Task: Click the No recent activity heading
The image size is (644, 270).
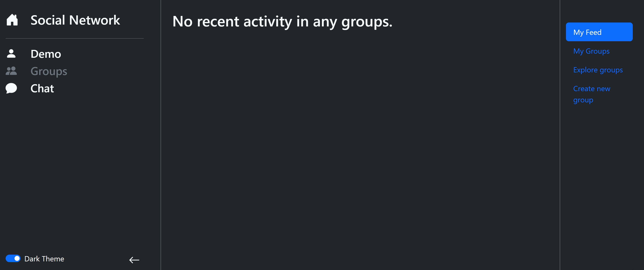Action: coord(282,22)
